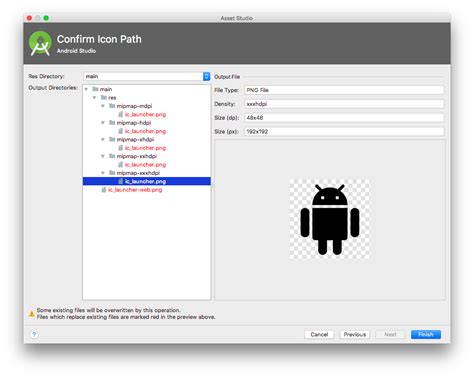Click the File Type field showing PNG File
The height and width of the screenshot is (377, 474).
tap(344, 90)
